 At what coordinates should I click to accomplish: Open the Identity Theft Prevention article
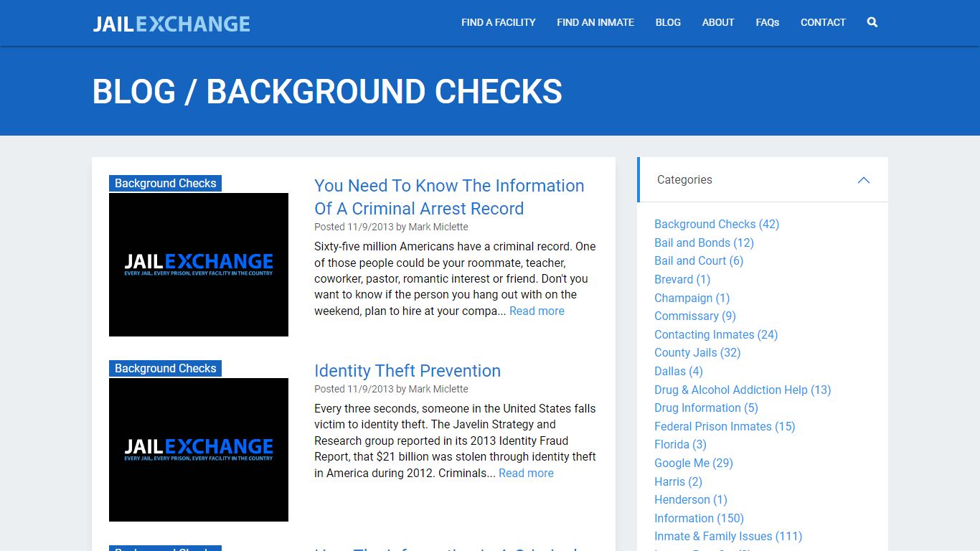[x=407, y=371]
